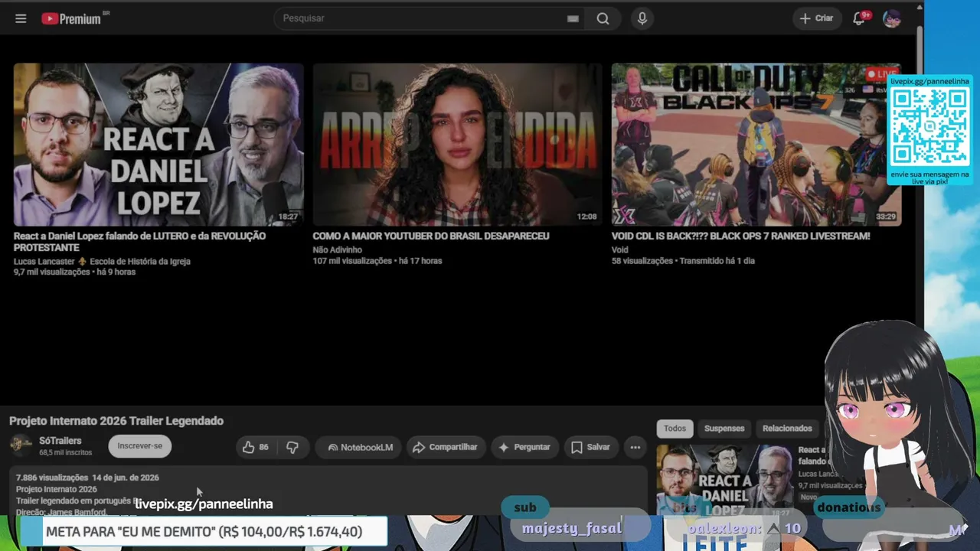Open title 'VOID CDL IS BACK?!??'

click(x=740, y=236)
